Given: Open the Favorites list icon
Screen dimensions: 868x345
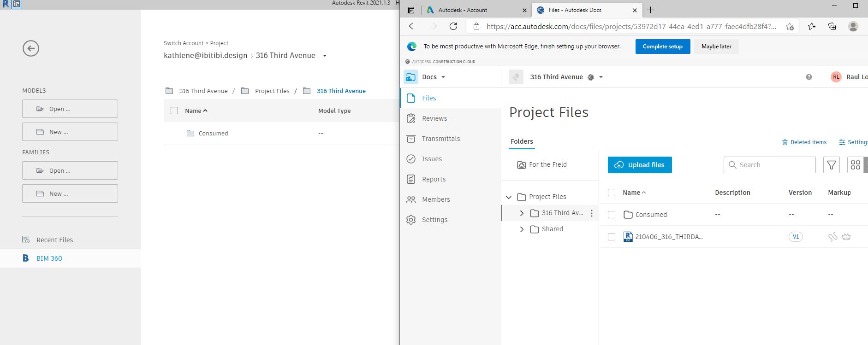Looking at the screenshot, I should click(812, 26).
